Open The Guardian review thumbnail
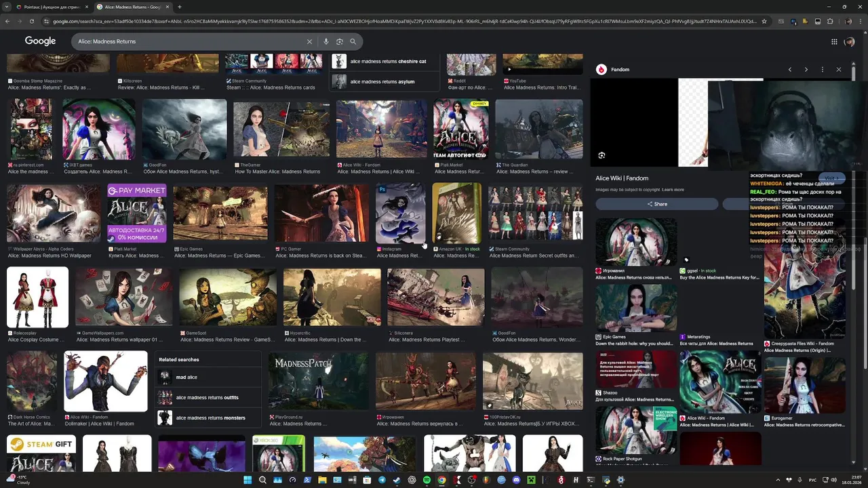868x488 pixels. (538, 129)
